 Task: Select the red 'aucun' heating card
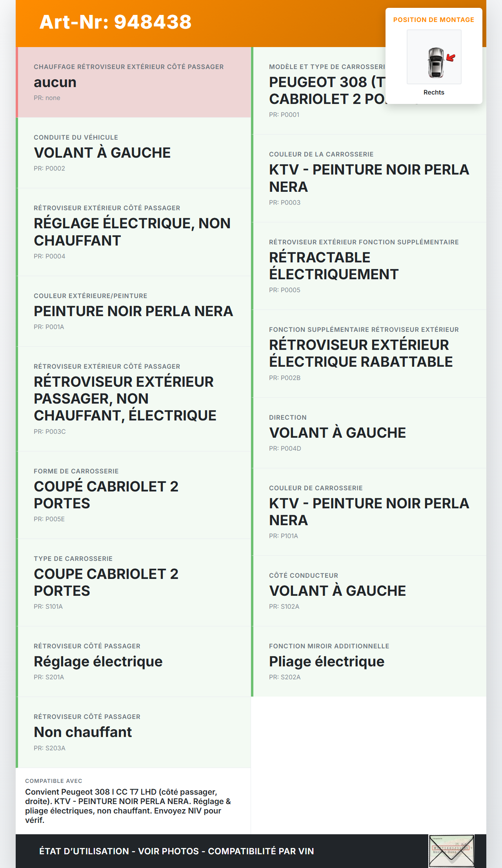click(133, 82)
